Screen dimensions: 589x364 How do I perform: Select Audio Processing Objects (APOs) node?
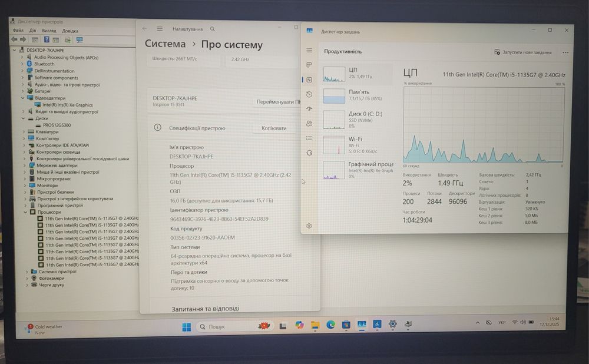point(66,58)
